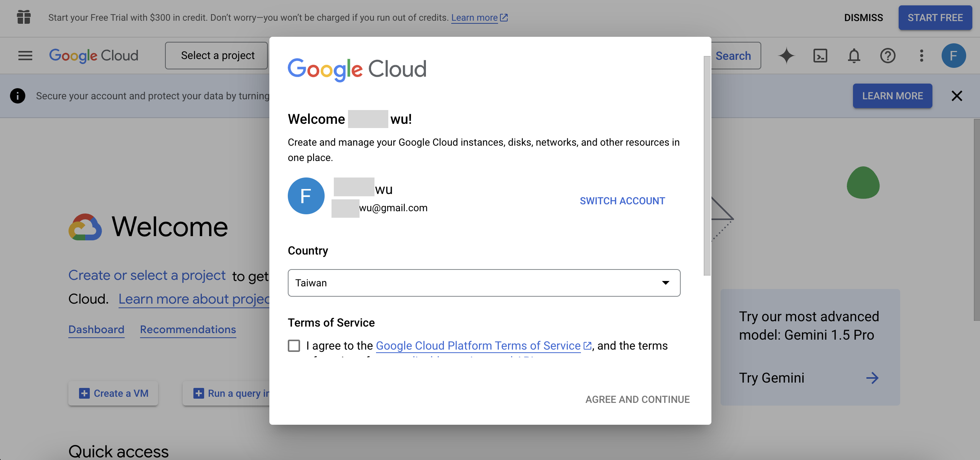Open Google Cloud Platform Terms of Service link
The image size is (980, 460).
click(478, 346)
